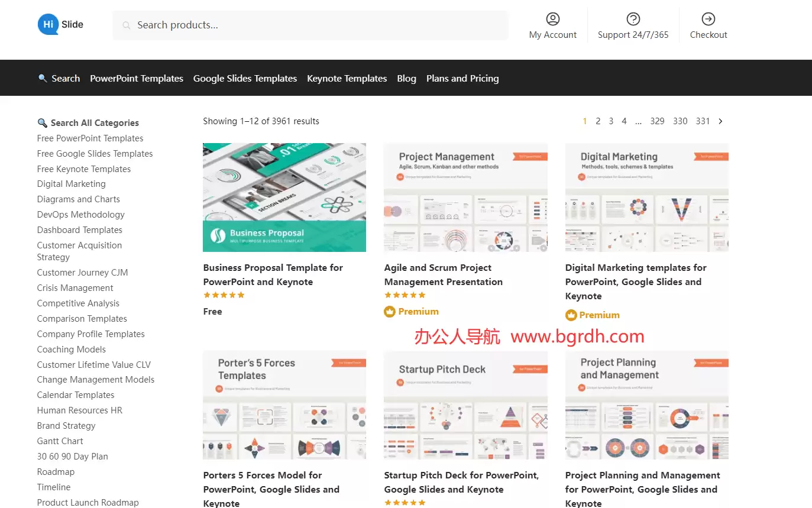The width and height of the screenshot is (812, 508).
Task: Click the magnifier icon in search field
Action: coord(126,25)
